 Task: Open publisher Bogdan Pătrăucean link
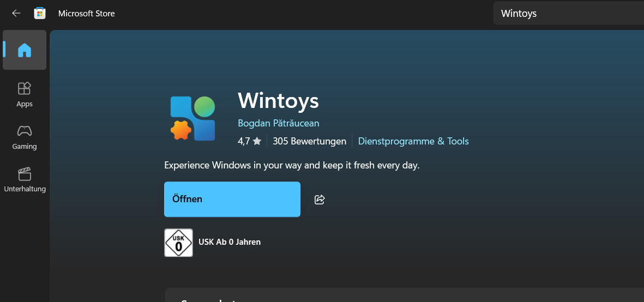click(x=279, y=123)
